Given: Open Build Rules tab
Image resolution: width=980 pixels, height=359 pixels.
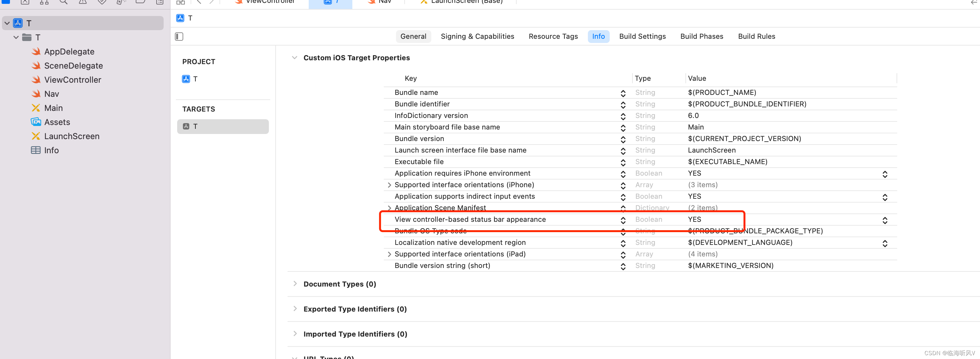Looking at the screenshot, I should (x=757, y=37).
